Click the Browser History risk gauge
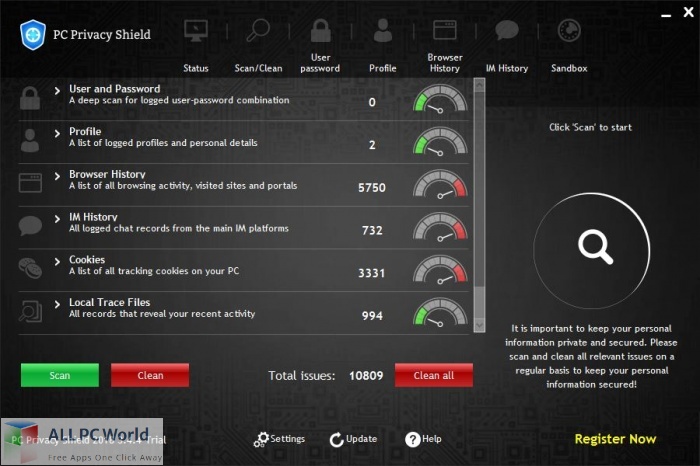The image size is (700, 466). click(440, 184)
